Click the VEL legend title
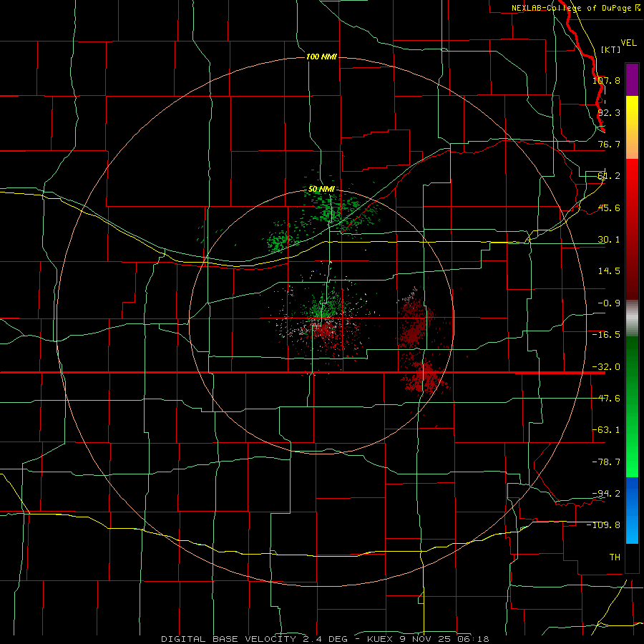This screenshot has width=644, height=644. pos(628,43)
